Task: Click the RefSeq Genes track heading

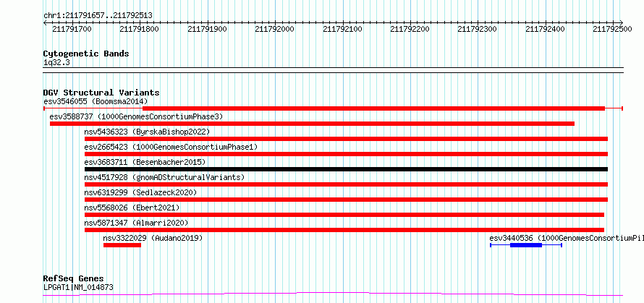Action: (73, 279)
